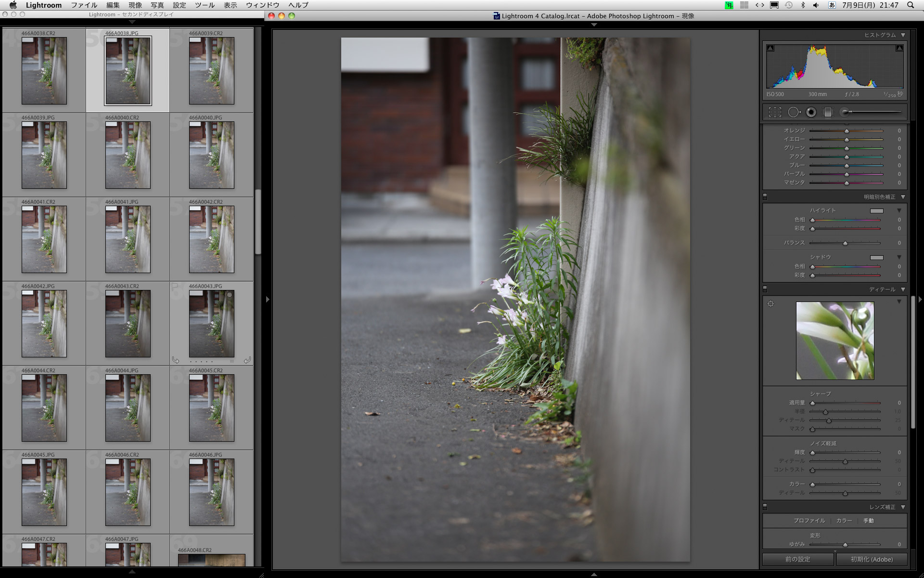Collapse the ディテール panel
Viewport: 924px width, 578px height.
click(x=903, y=289)
